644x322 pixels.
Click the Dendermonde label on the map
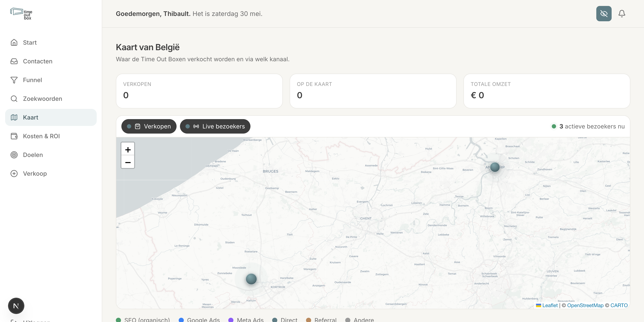pyautogui.click(x=437, y=225)
